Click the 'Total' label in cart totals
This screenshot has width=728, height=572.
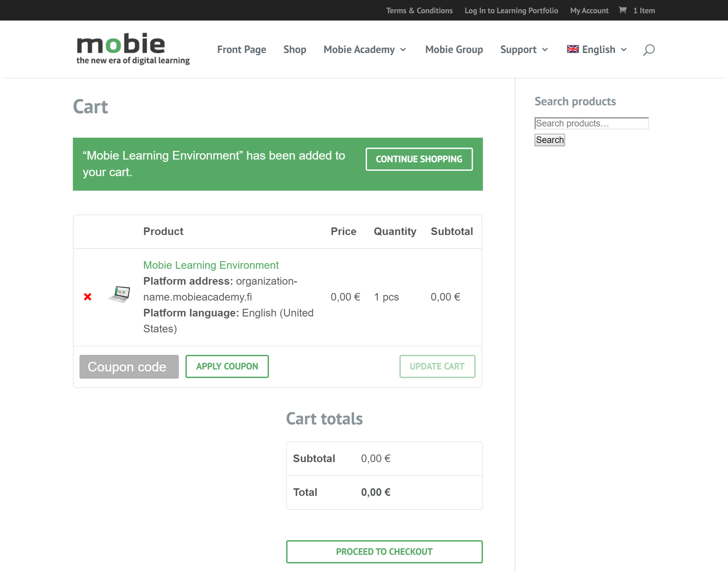pyautogui.click(x=305, y=492)
